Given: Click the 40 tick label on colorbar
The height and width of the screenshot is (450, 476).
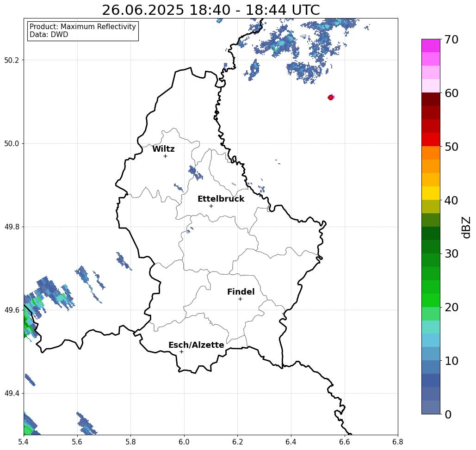Looking at the screenshot, I should pyautogui.click(x=451, y=200).
